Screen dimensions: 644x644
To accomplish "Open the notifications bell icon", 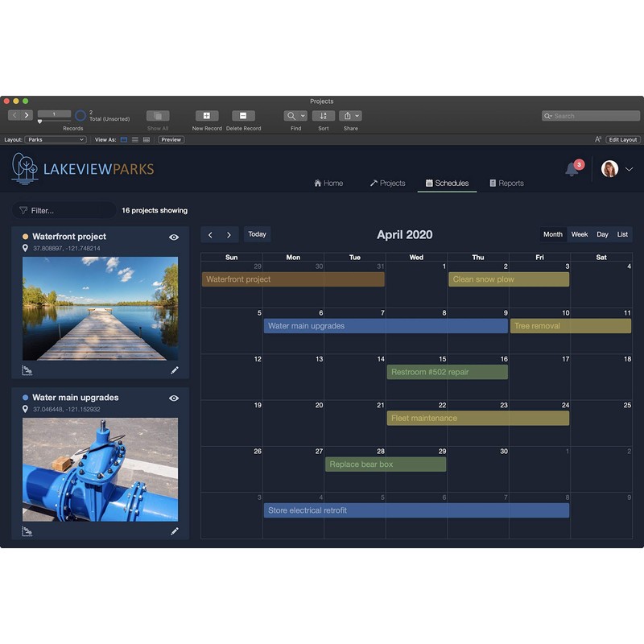I will click(572, 169).
